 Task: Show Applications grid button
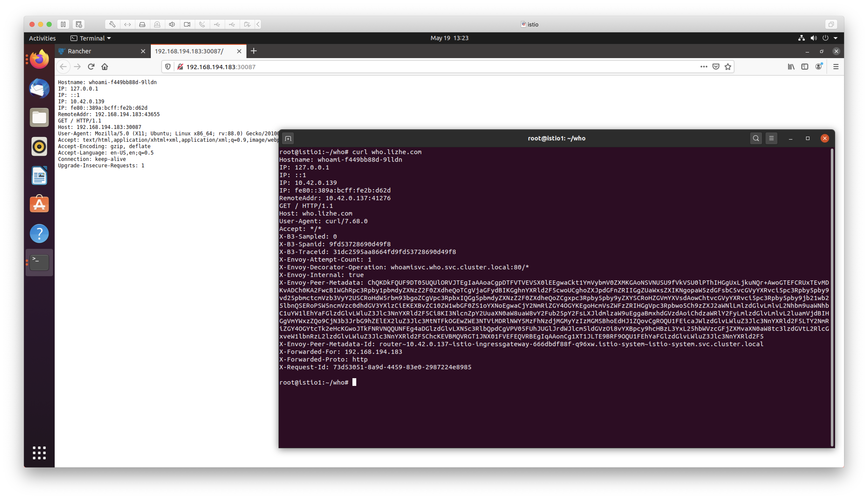(39, 453)
